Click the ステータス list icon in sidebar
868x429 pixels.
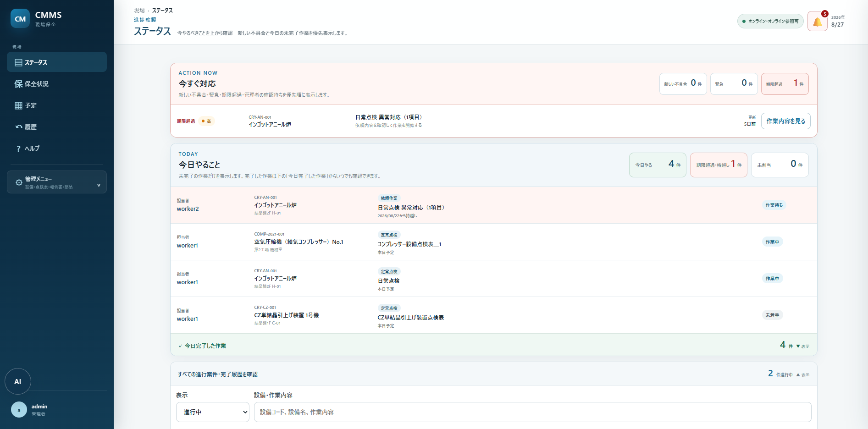pyautogui.click(x=18, y=62)
